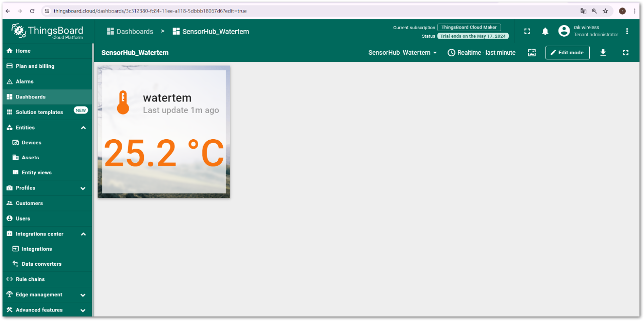Click the browser back arrow

coord(8,11)
